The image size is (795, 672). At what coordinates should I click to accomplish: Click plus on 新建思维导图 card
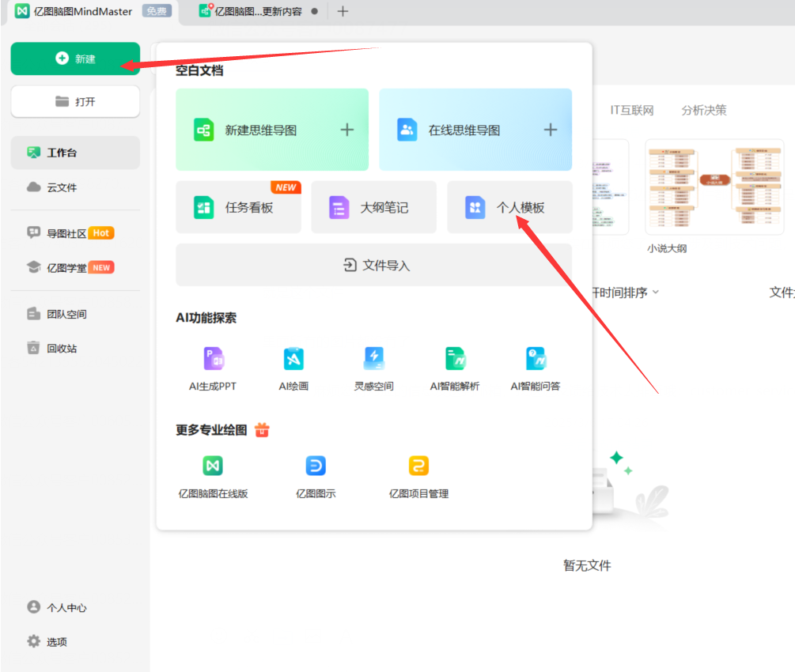(x=346, y=130)
